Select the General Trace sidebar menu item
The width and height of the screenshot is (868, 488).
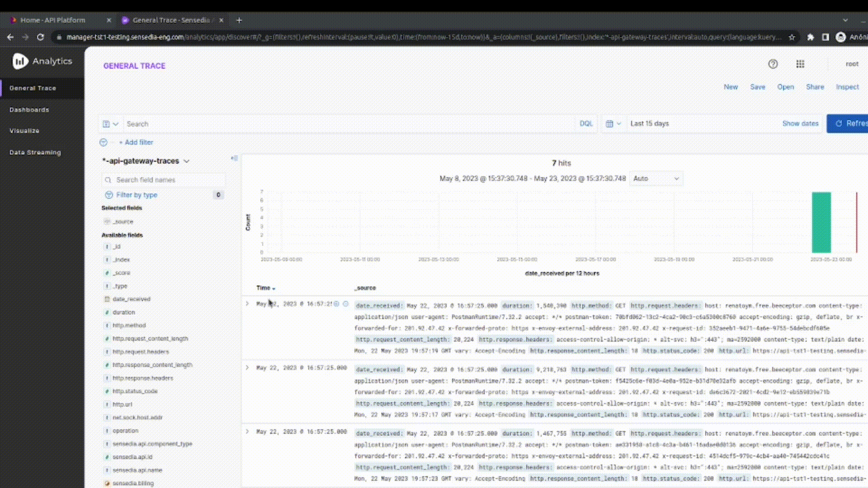click(x=33, y=88)
